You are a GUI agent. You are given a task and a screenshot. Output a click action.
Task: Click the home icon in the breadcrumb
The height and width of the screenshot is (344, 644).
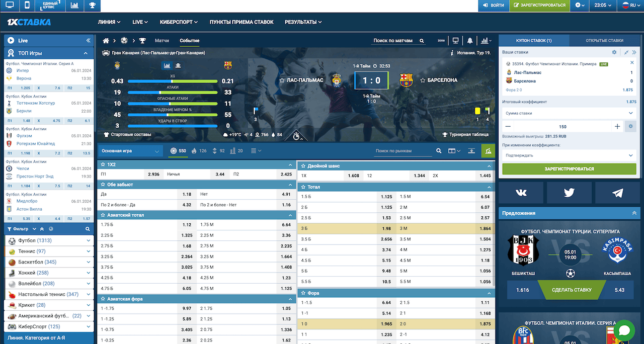[x=106, y=41]
